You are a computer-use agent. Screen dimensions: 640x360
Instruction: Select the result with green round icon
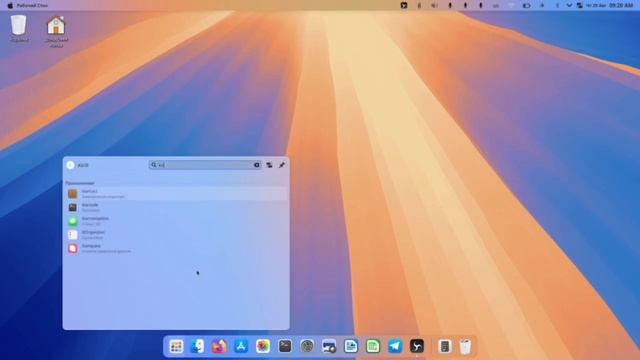tap(176, 221)
